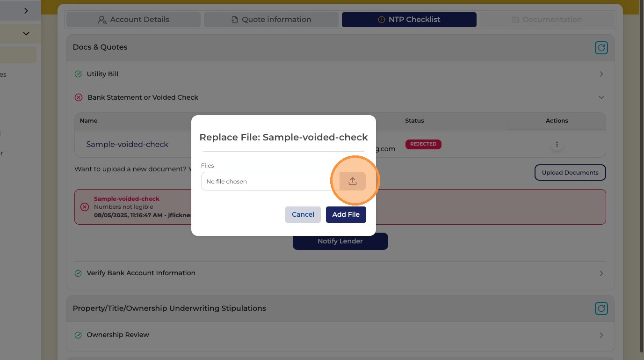Open the three-dot actions menu for Sample-voided-check
The image size is (644, 360).
click(557, 144)
